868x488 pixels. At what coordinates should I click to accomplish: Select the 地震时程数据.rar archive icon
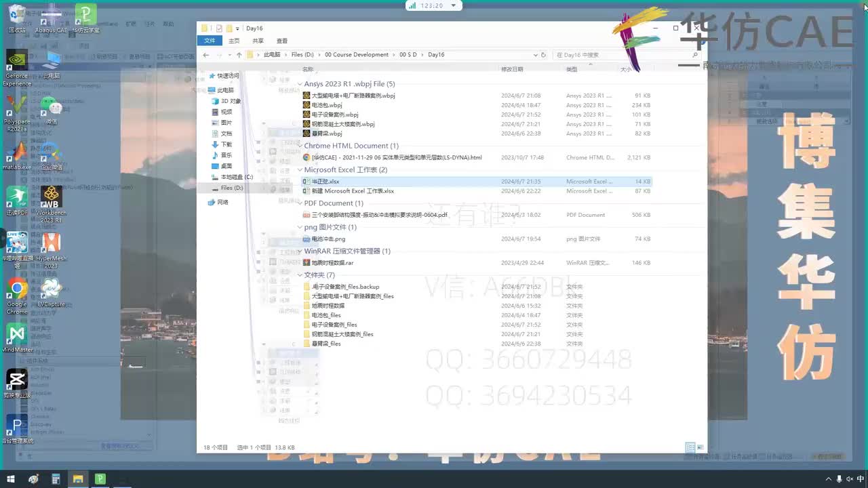click(x=307, y=262)
